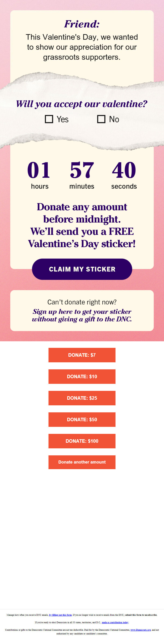Click the DONATE: $25 button
The width and height of the screenshot is (164, 644).
click(82, 398)
